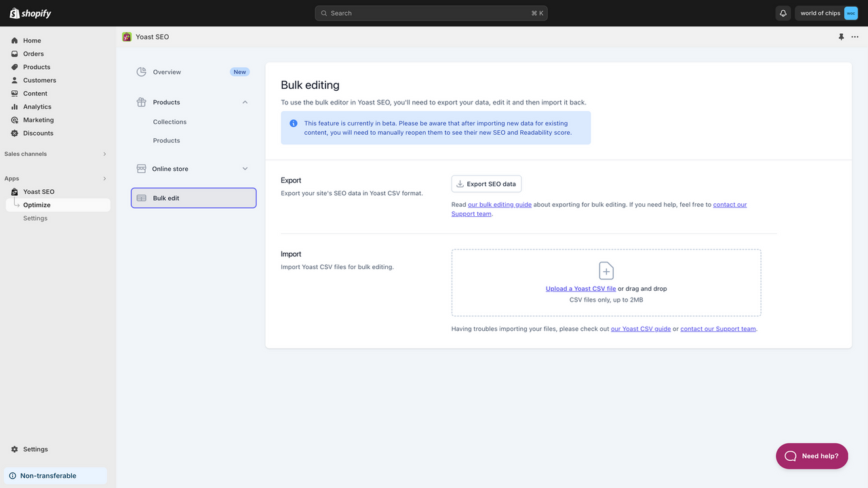Click the Content icon in the sidebar
This screenshot has width=868, height=488.
tap(14, 94)
